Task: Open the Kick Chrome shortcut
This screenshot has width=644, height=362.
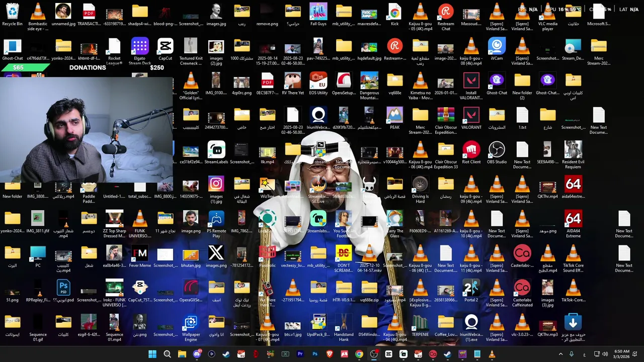Action: click(x=394, y=15)
